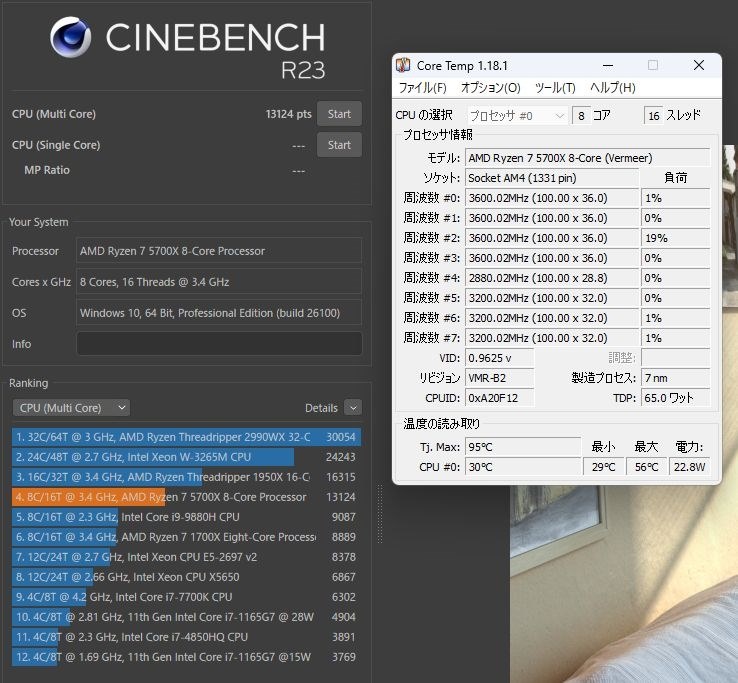Click the Socket AM4 (1331 pin) field

click(x=552, y=178)
